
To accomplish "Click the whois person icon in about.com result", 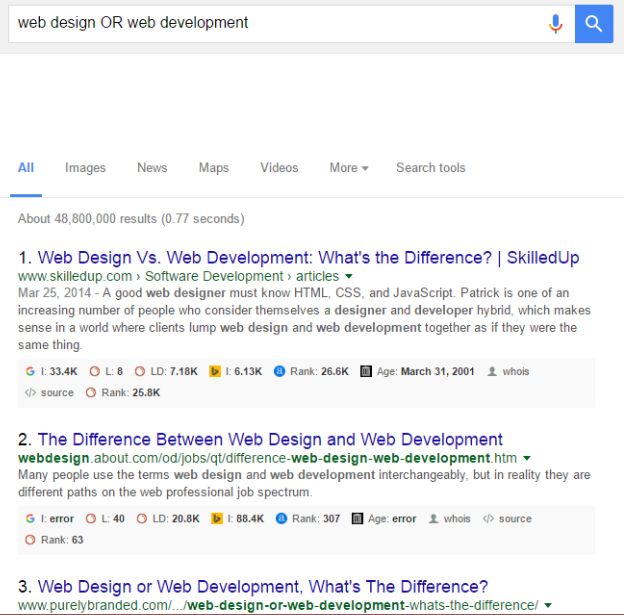I will [x=434, y=519].
